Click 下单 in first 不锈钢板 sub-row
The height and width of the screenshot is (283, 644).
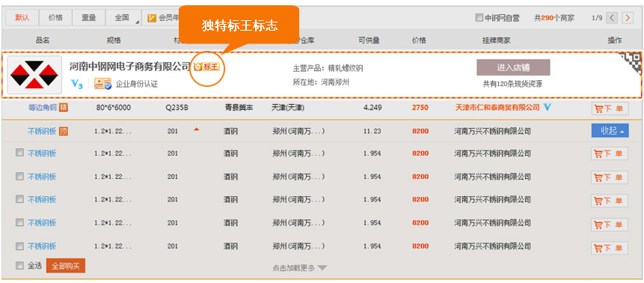point(610,153)
